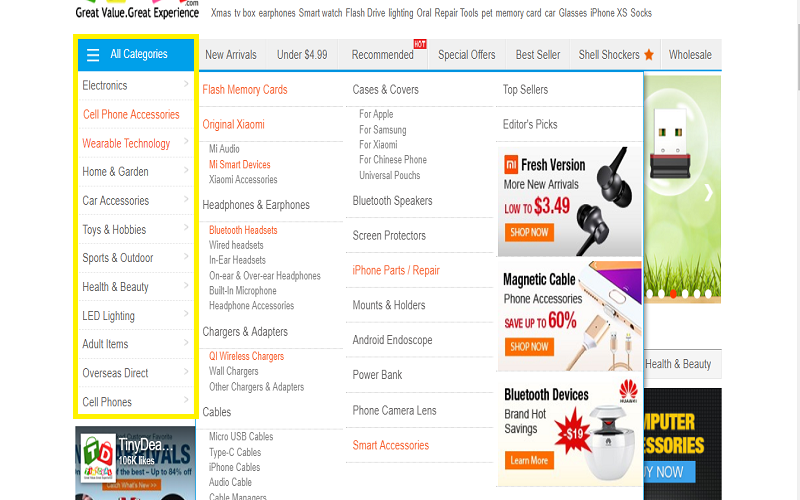Screen dimensions: 800x500
Task: Click the 'iPhone XS' trending search term
Action: (609, 13)
